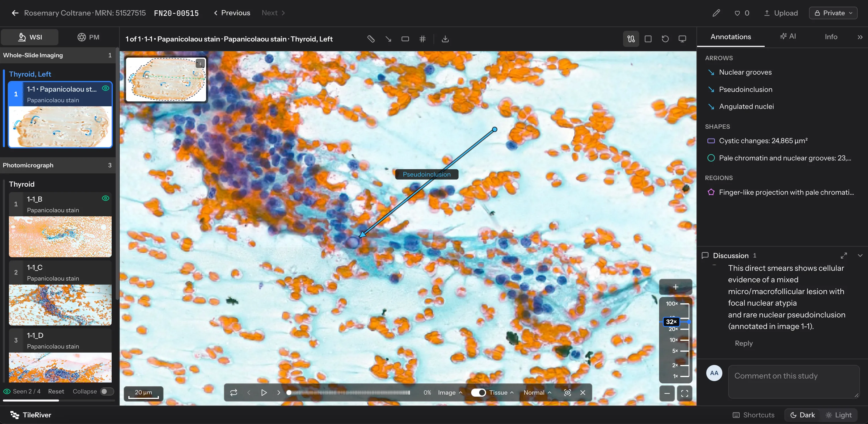Click the loop playback icon
This screenshot has height=424, width=868.
click(233, 393)
